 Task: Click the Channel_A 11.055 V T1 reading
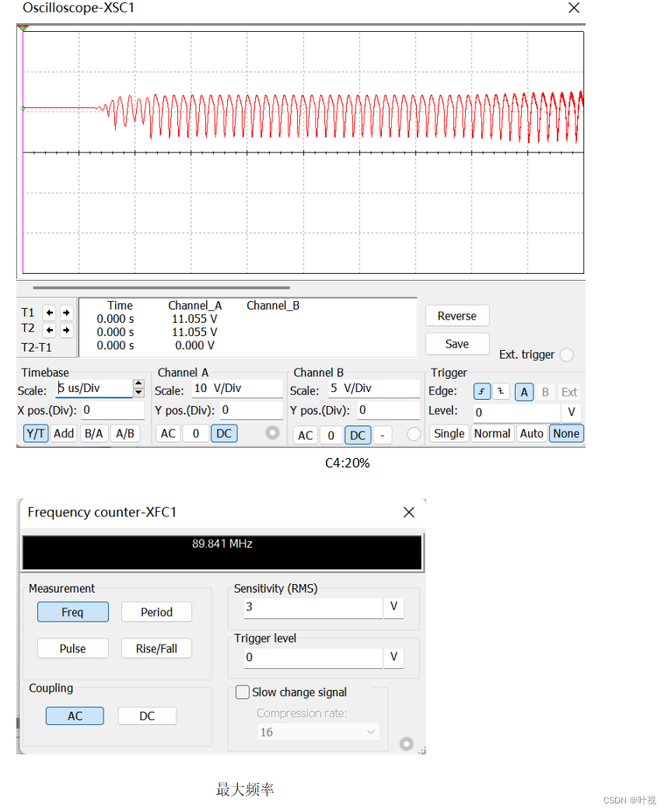pos(194,319)
